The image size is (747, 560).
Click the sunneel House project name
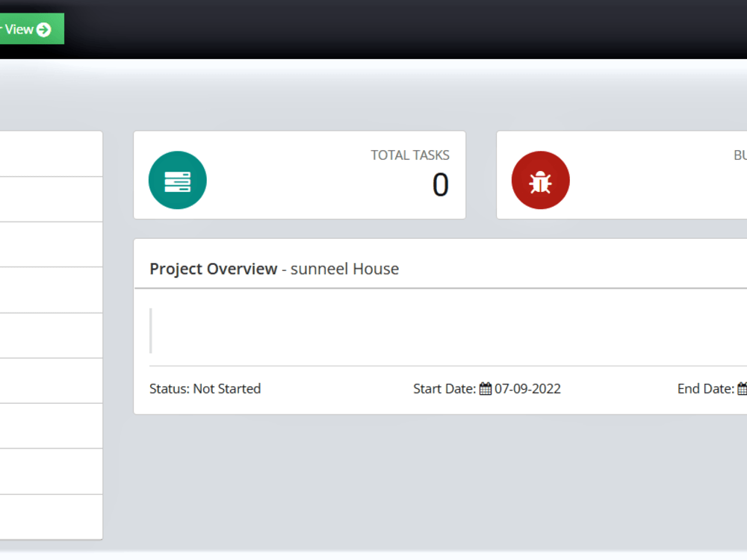click(345, 269)
